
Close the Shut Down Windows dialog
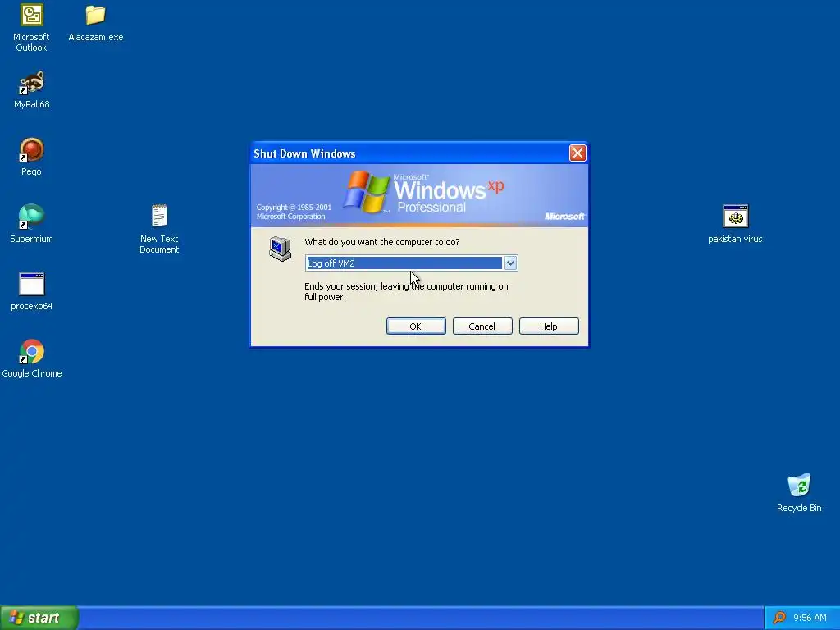pyautogui.click(x=577, y=153)
